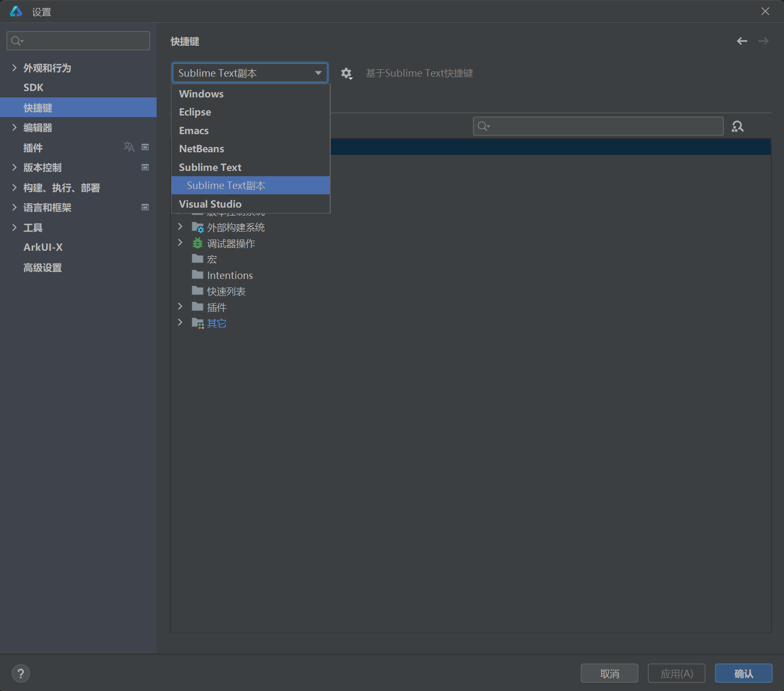Click find actions by shortcut icon
Viewport: 784px width, 691px height.
[x=738, y=126]
